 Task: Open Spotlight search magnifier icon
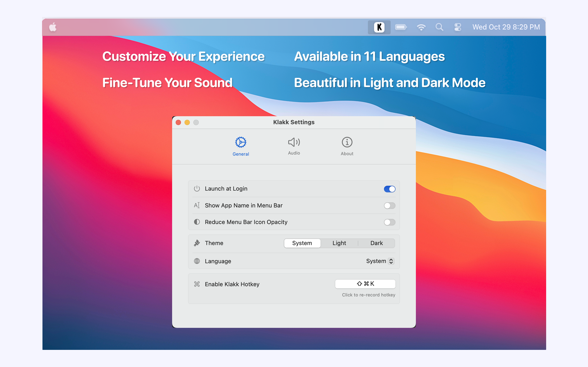coord(439,27)
